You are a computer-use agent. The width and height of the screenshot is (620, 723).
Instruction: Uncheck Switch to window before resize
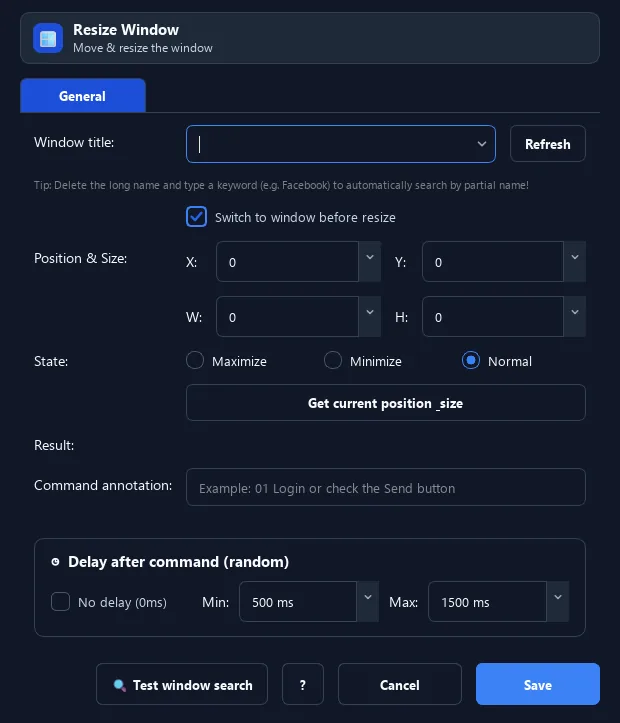coord(196,217)
